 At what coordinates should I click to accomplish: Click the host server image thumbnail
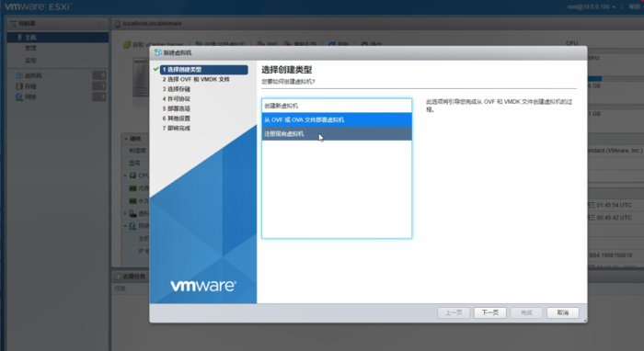tap(141, 77)
